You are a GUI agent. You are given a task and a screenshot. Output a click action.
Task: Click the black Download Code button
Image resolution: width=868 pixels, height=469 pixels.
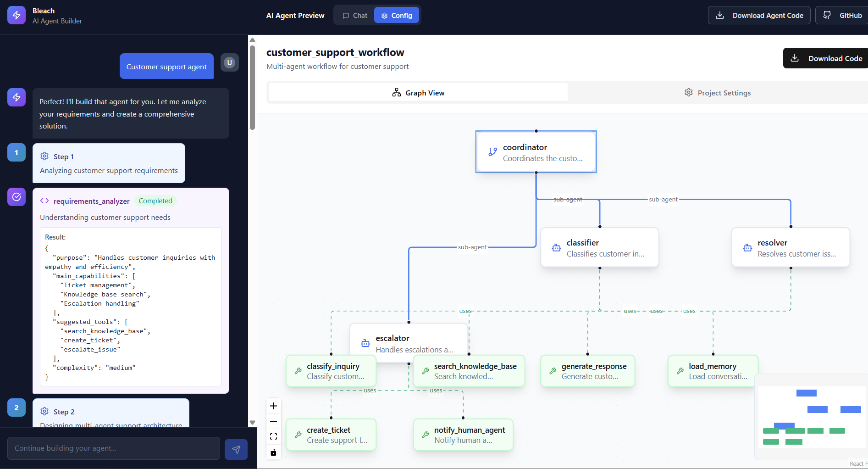click(826, 58)
